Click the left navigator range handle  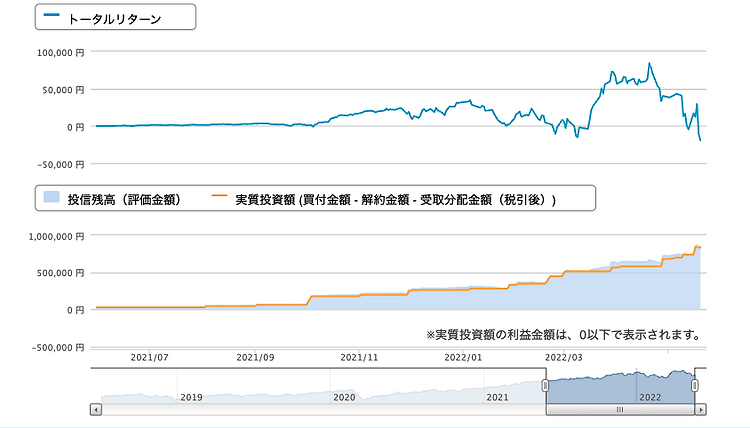pyautogui.click(x=545, y=385)
